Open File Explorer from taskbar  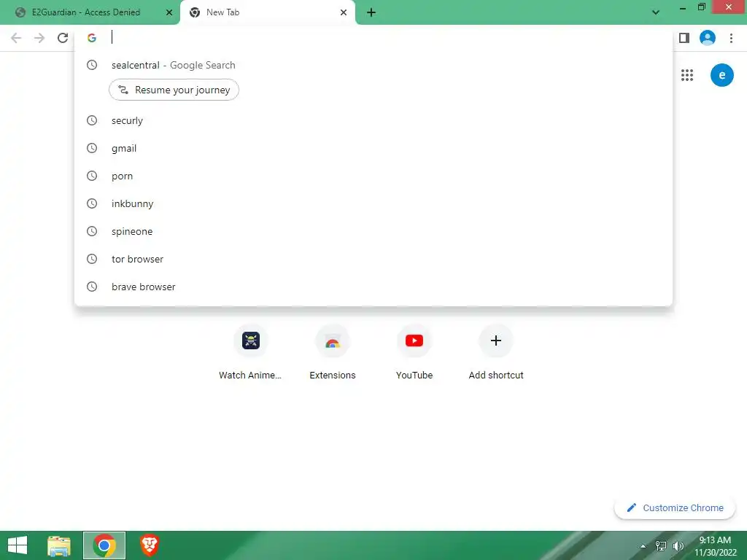pos(59,545)
